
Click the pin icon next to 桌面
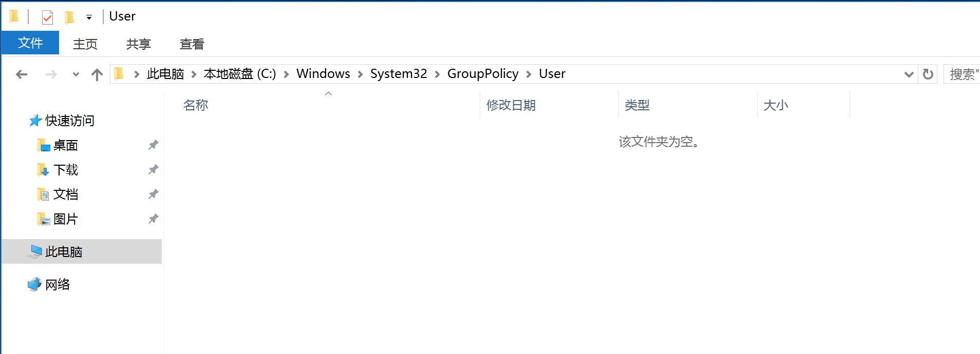click(x=153, y=145)
